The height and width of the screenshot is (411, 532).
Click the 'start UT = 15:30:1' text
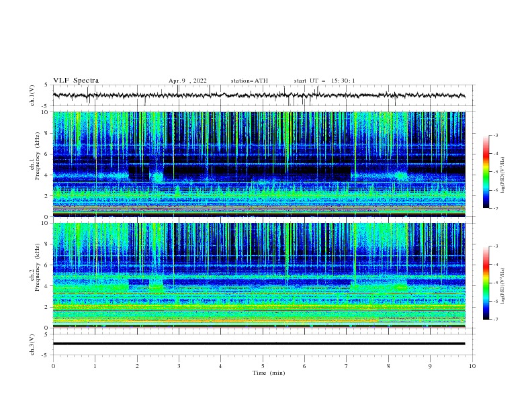click(x=324, y=81)
